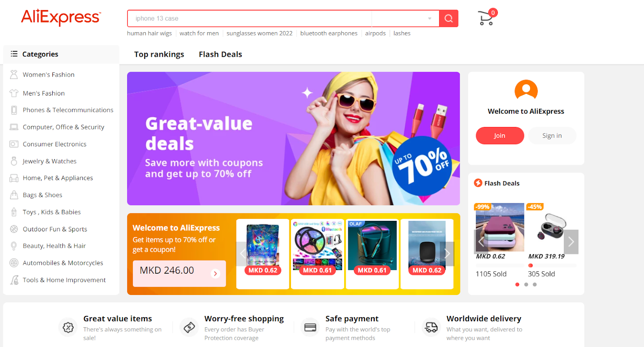Select the third Flash Deals carousel dot
Screen dimensions: 644x347
coord(535,285)
